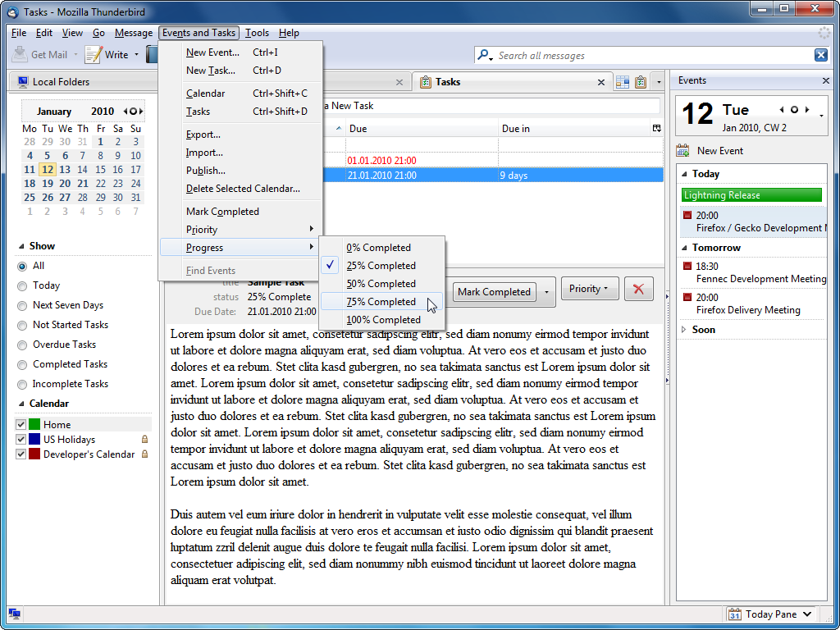Open the tasks tab icon button

point(641,82)
